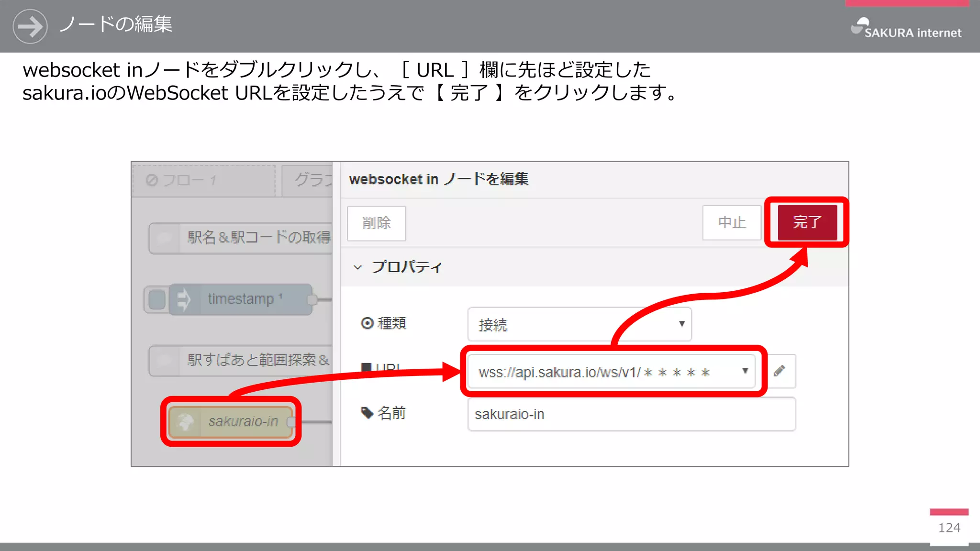Select the 駅名＆駅コードの取得 node

(240, 238)
